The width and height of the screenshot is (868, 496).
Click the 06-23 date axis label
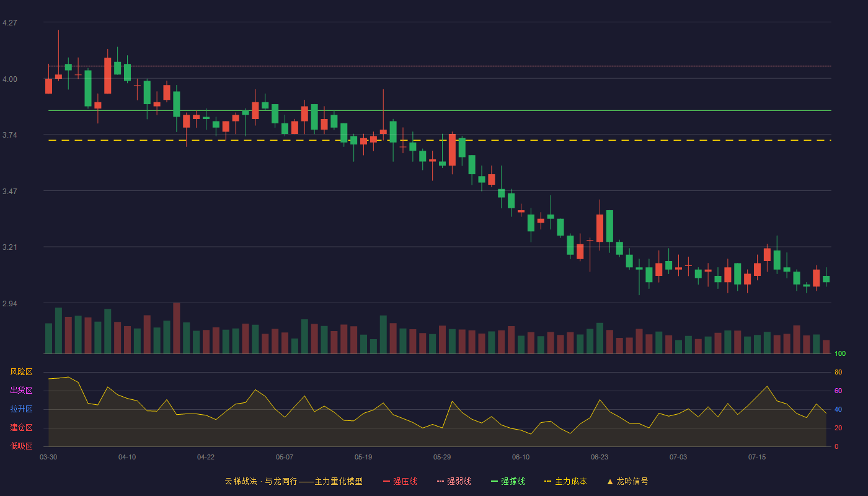coord(600,457)
